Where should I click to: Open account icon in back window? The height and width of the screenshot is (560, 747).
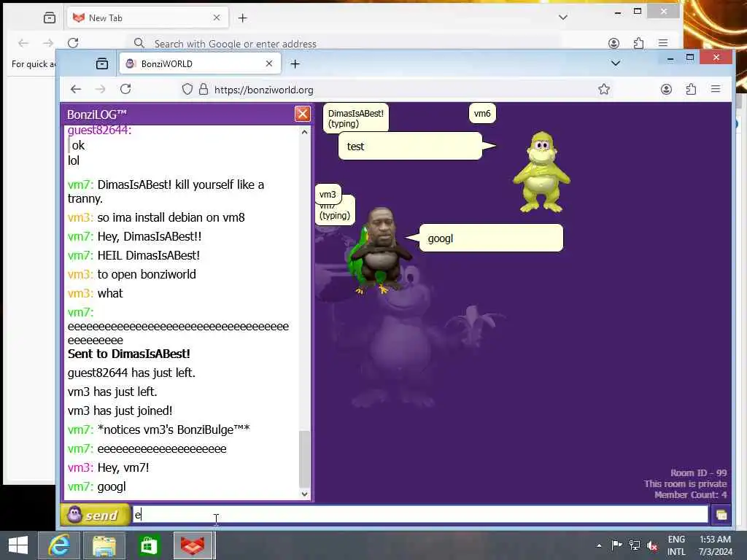point(614,43)
